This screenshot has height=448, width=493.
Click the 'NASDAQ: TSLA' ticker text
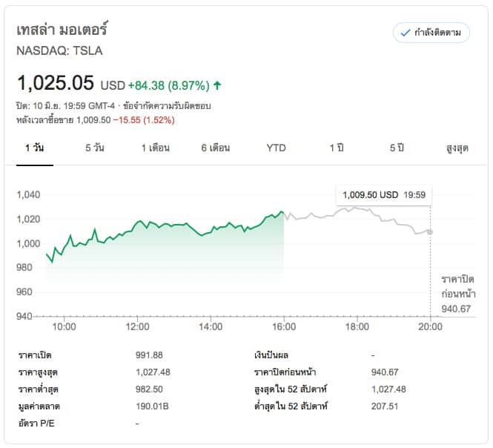point(59,51)
